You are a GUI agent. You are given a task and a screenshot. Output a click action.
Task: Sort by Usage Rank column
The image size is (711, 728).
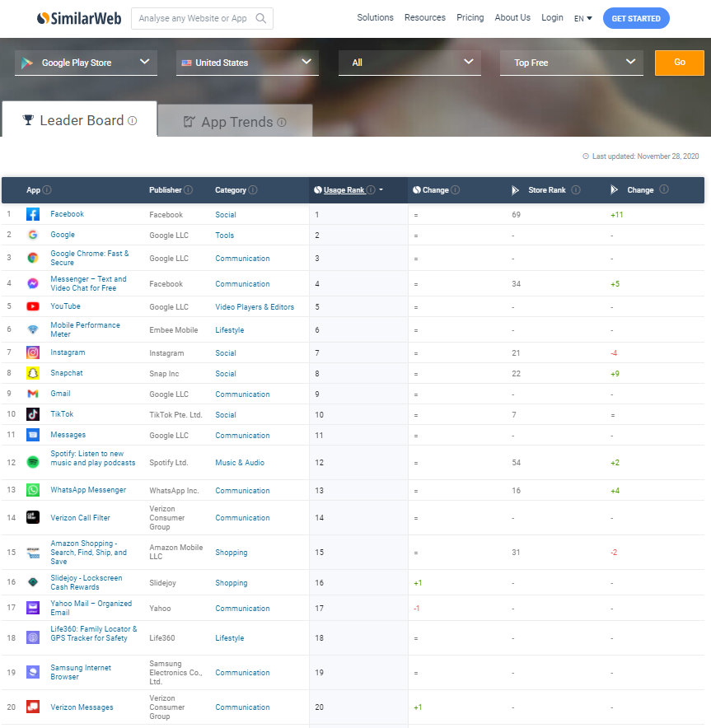(344, 190)
